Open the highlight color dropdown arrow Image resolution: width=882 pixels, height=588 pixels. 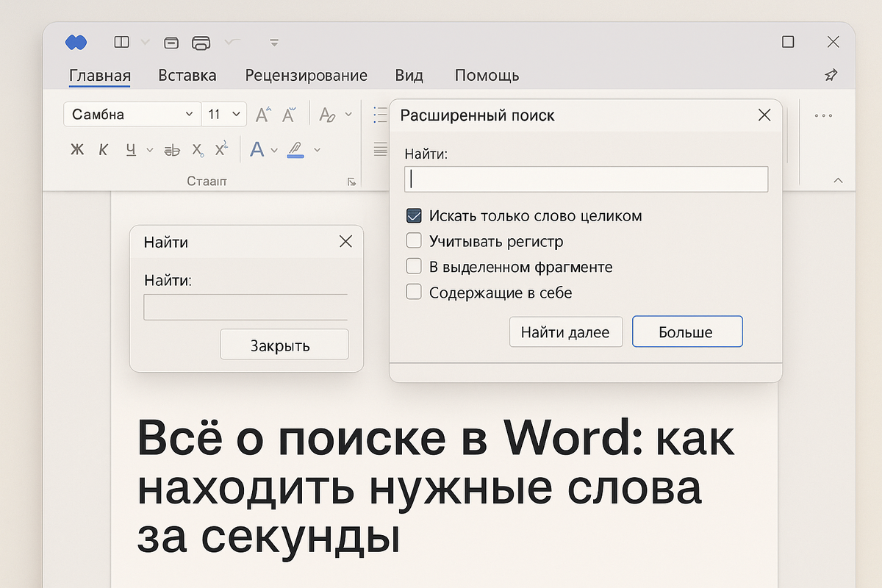click(318, 150)
